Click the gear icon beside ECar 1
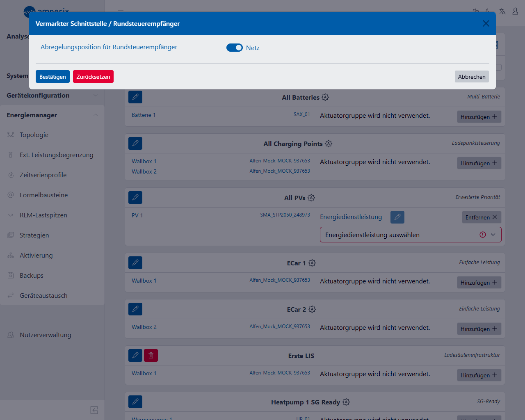The image size is (525, 420). (x=312, y=263)
